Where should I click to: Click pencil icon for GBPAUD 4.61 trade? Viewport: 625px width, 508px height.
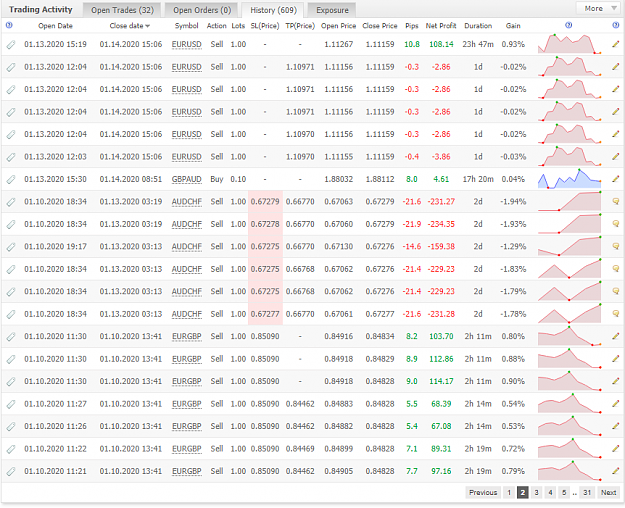[616, 179]
